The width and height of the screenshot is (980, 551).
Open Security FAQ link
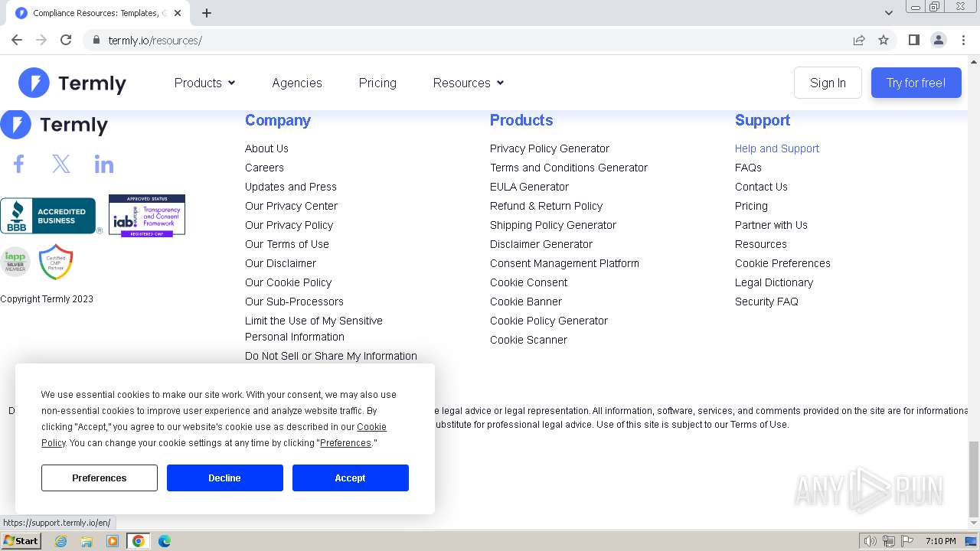pos(766,302)
